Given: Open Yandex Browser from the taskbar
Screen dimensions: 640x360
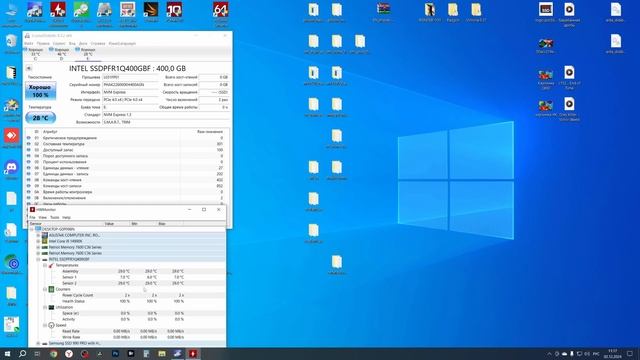Looking at the screenshot, I should 69,354.
